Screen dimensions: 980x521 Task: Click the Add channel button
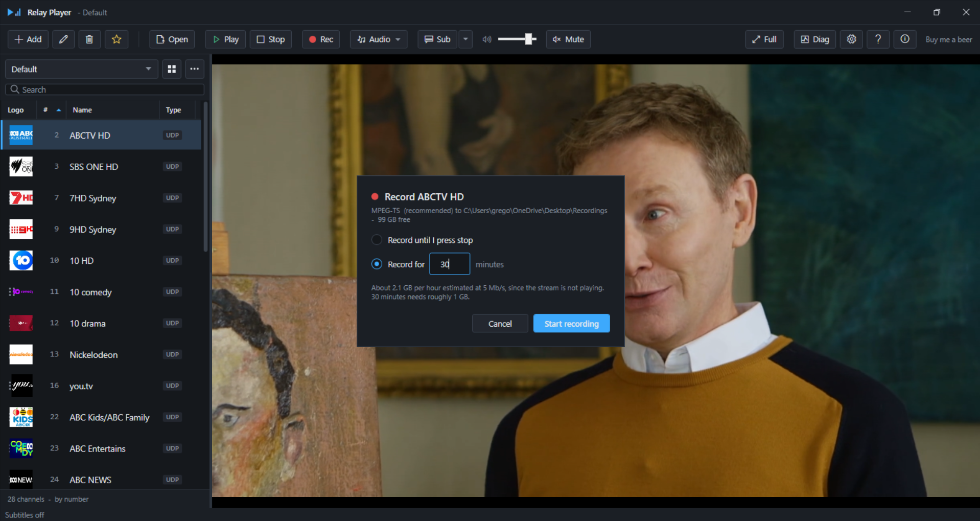pyautogui.click(x=28, y=39)
